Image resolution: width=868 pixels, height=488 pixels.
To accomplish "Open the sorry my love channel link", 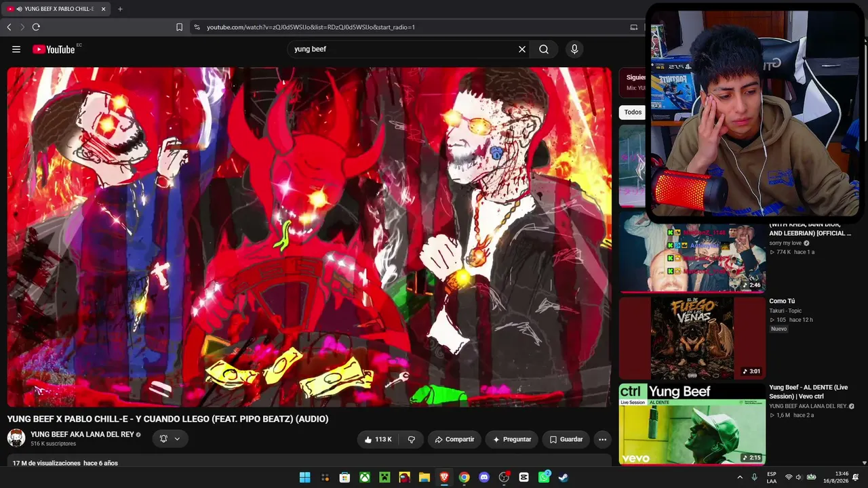I will 785,243.
